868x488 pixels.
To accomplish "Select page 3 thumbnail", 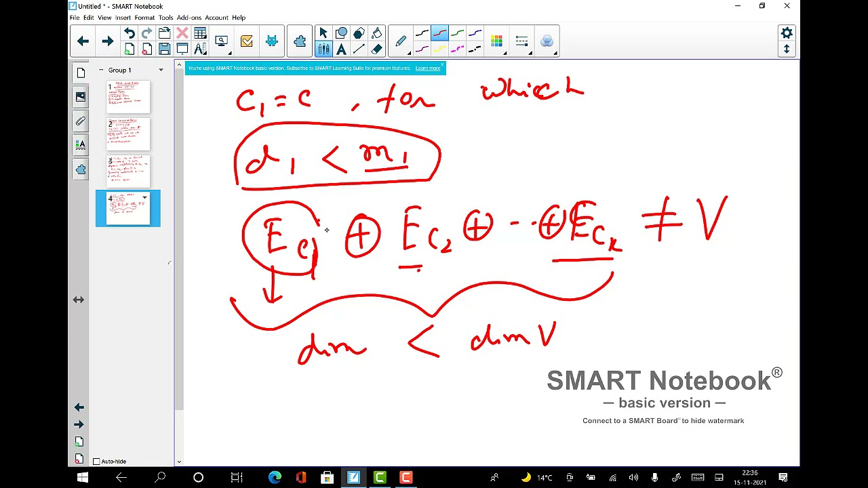I will pyautogui.click(x=128, y=171).
